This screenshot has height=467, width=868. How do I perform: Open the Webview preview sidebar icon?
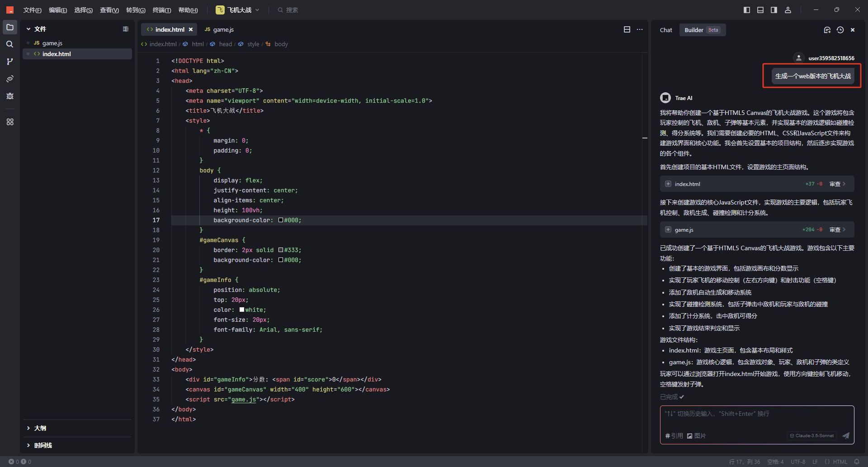pos(10,79)
